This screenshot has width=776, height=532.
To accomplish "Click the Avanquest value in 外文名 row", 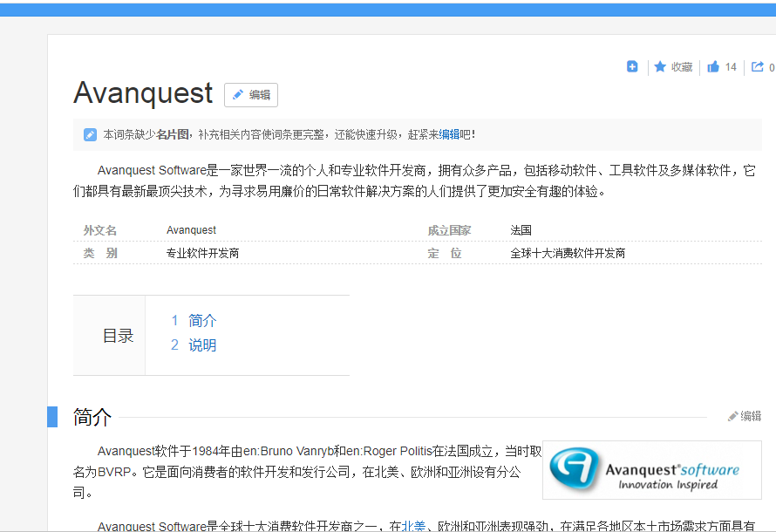I will (x=191, y=230).
